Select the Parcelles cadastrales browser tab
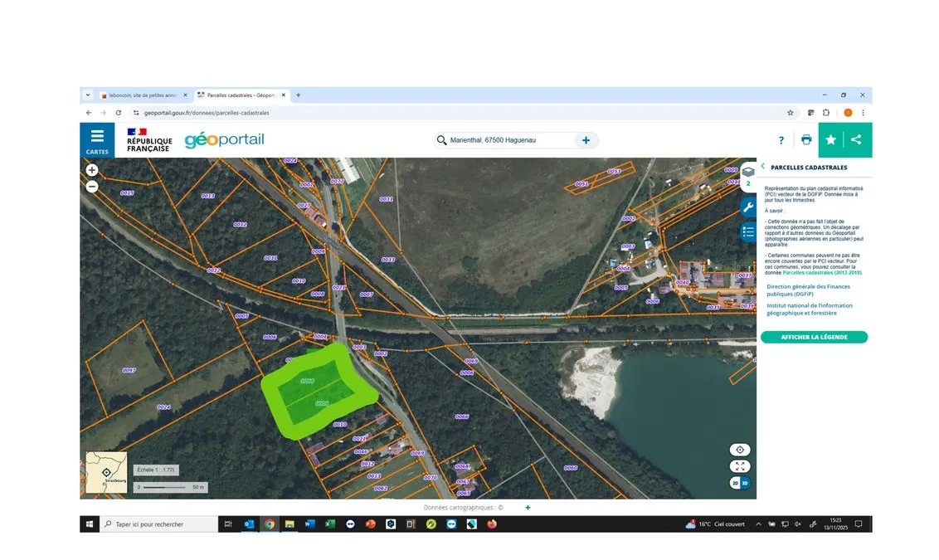 [241, 95]
